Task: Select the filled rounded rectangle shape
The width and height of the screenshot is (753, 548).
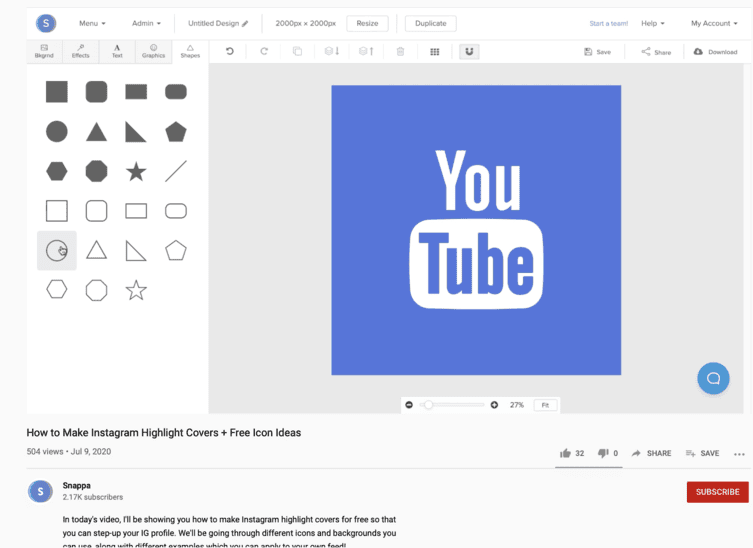Action: (x=176, y=92)
